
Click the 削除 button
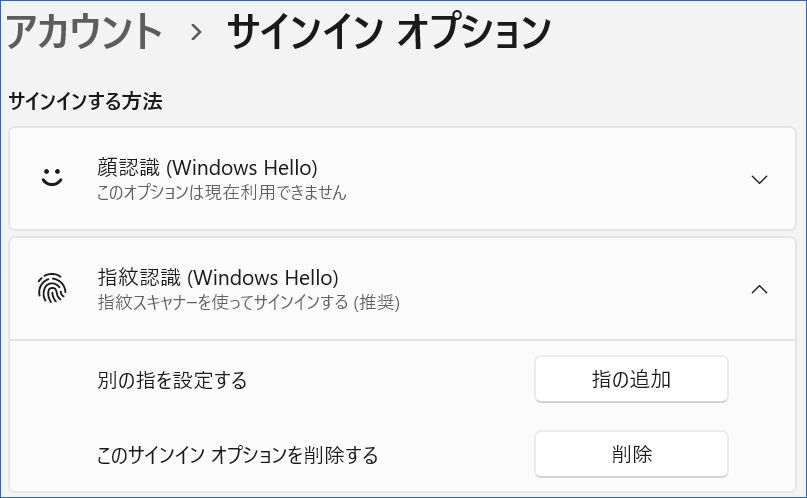pos(631,454)
